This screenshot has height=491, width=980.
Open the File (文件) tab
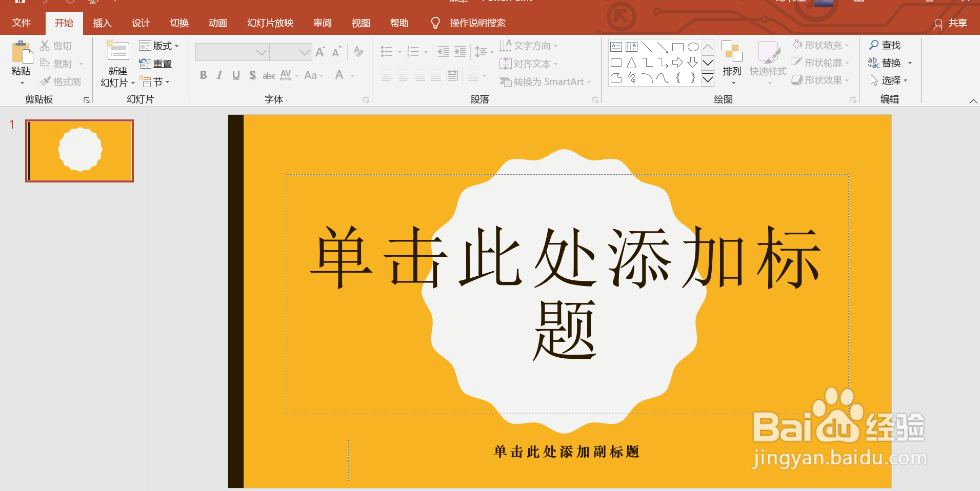(22, 23)
